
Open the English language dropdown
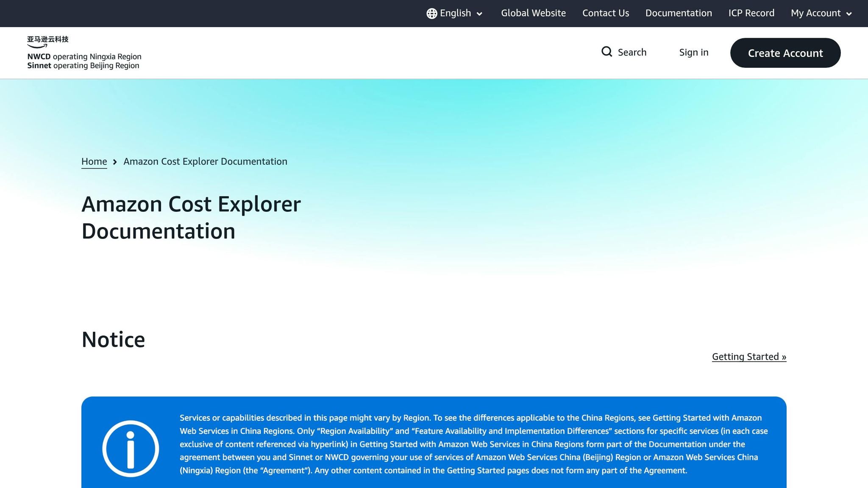coord(454,14)
